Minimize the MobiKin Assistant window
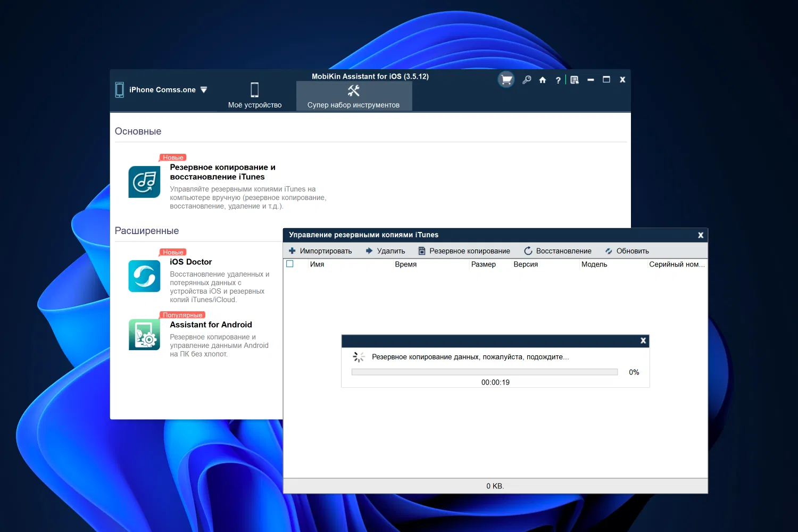Image resolution: width=798 pixels, height=532 pixels. click(591, 80)
